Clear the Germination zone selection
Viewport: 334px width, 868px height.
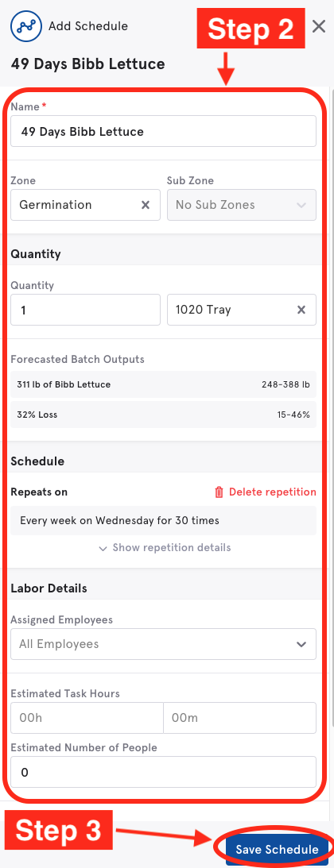[145, 205]
